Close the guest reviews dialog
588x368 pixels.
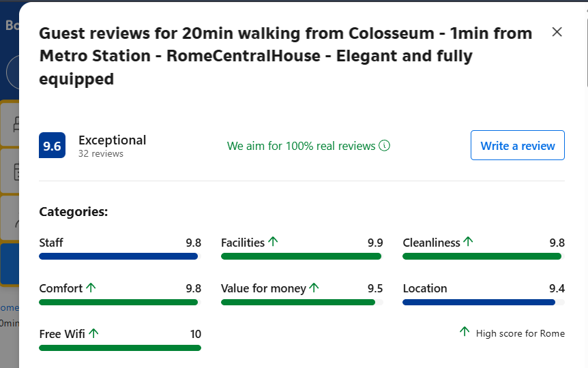click(557, 32)
